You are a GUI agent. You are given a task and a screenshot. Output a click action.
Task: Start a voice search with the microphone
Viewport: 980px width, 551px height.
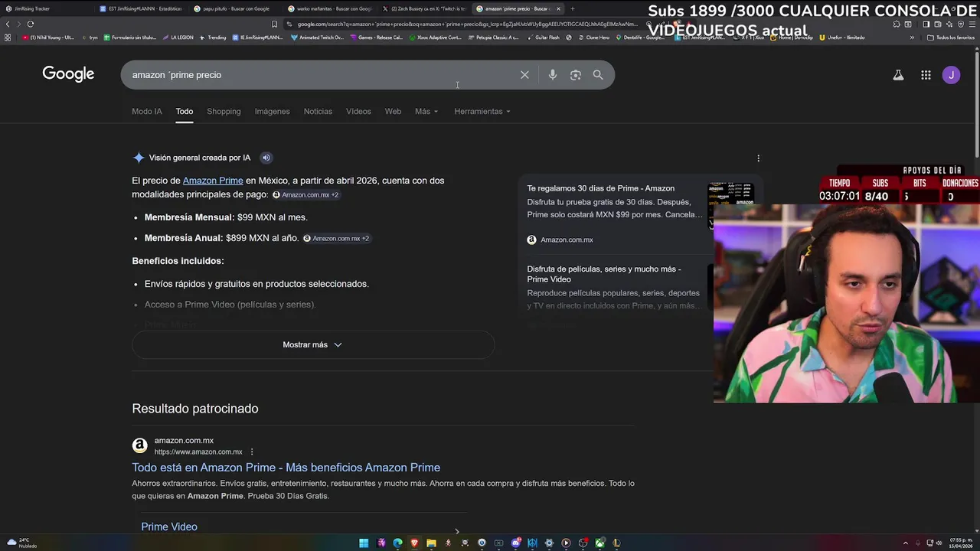point(552,75)
